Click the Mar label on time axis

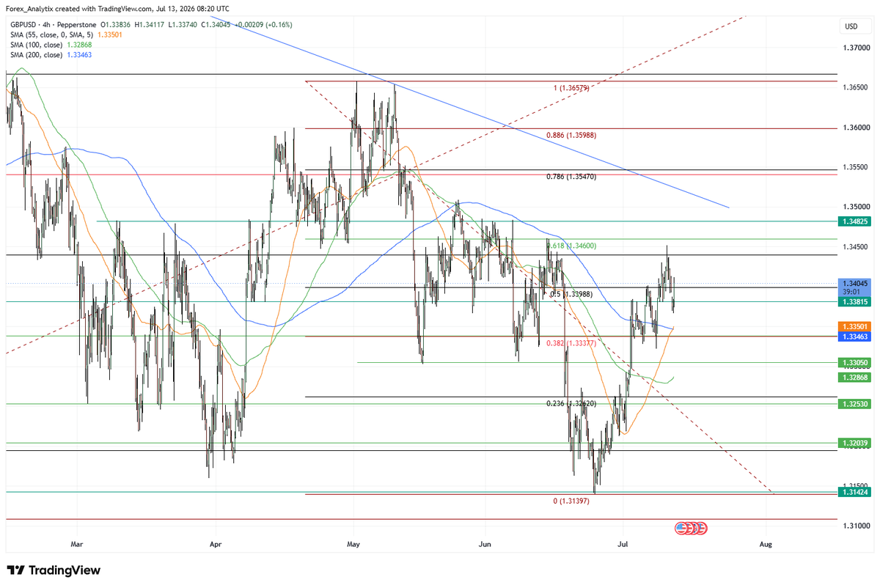78,545
